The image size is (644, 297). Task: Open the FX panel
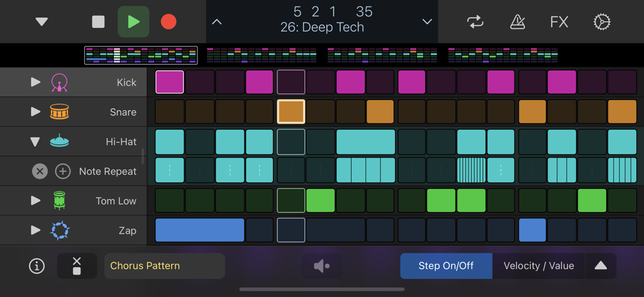click(559, 22)
